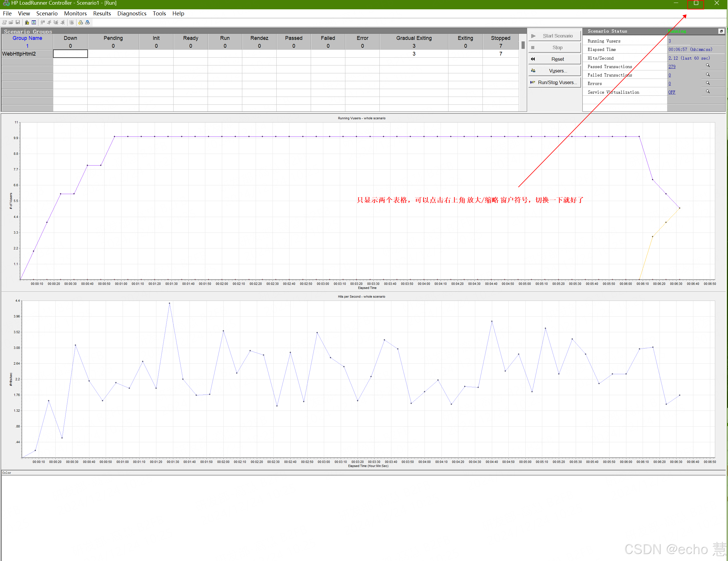Viewport: 728px width, 561px height.
Task: Click magnifier beside Passed Transactions
Action: pyautogui.click(x=708, y=66)
